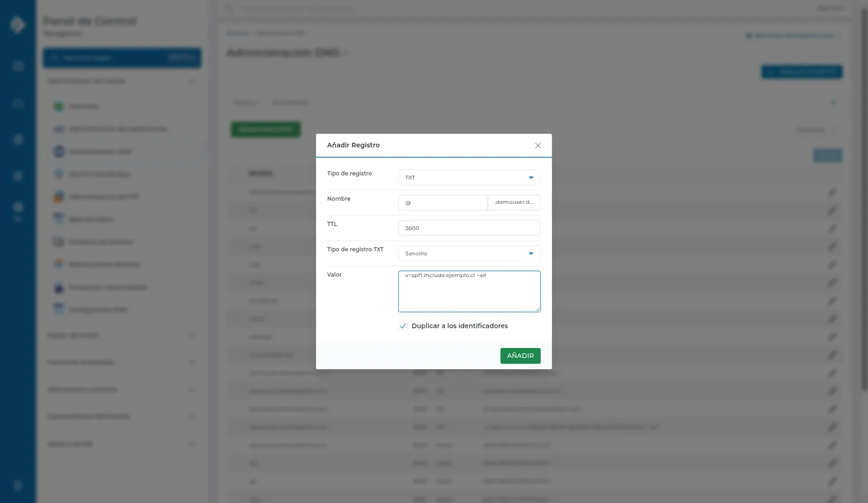Open the Tipo de registro TXT dropdown showing Sencillo
The width and height of the screenshot is (868, 503).
coord(469,253)
